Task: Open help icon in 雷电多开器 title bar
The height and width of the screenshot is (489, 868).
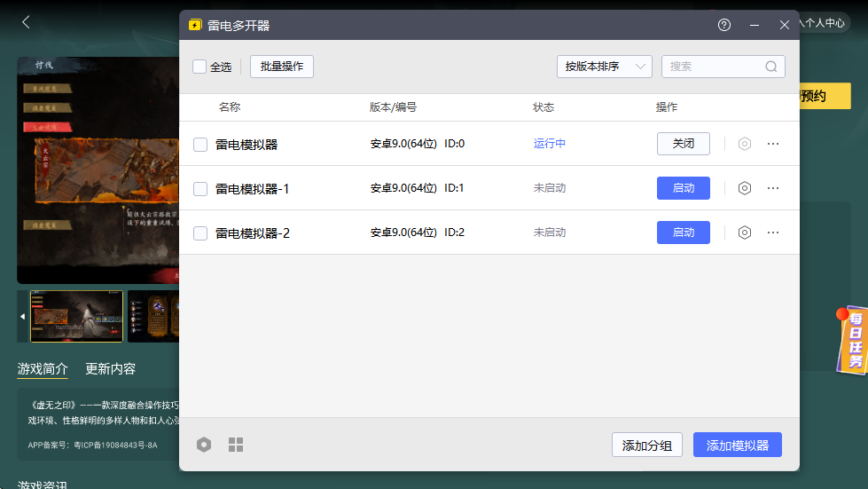Action: coord(724,25)
